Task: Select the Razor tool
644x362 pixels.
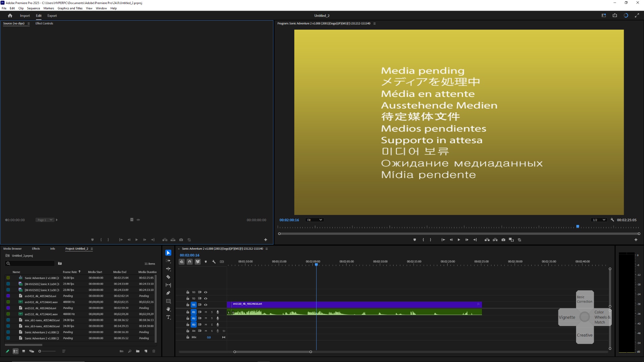Action: click(x=168, y=277)
